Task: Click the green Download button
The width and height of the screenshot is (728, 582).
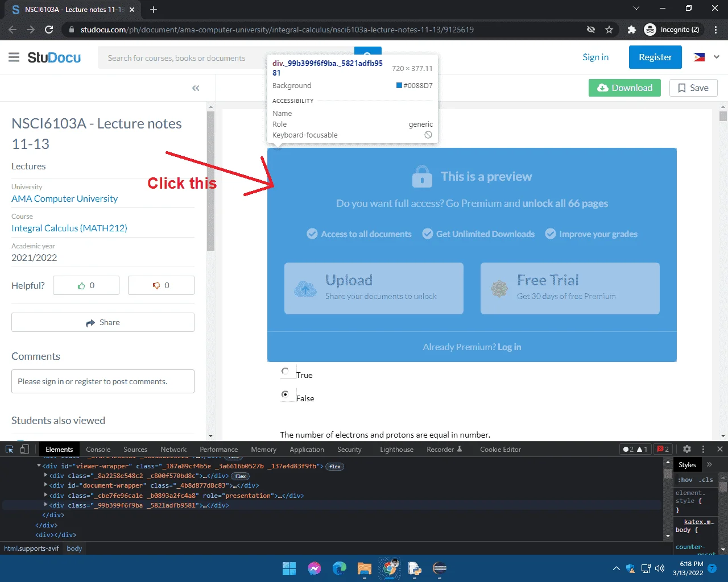Action: coord(624,88)
